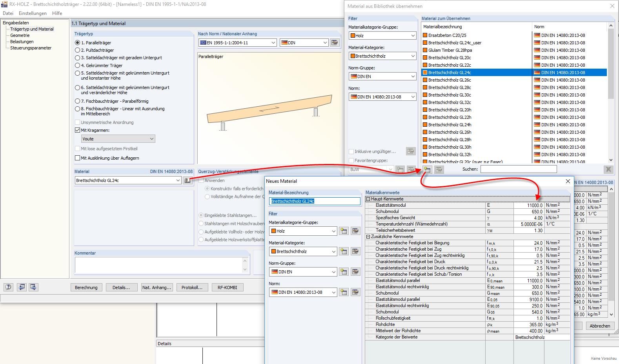Click Berechnung button
This screenshot has width=619, height=364.
coord(86,288)
